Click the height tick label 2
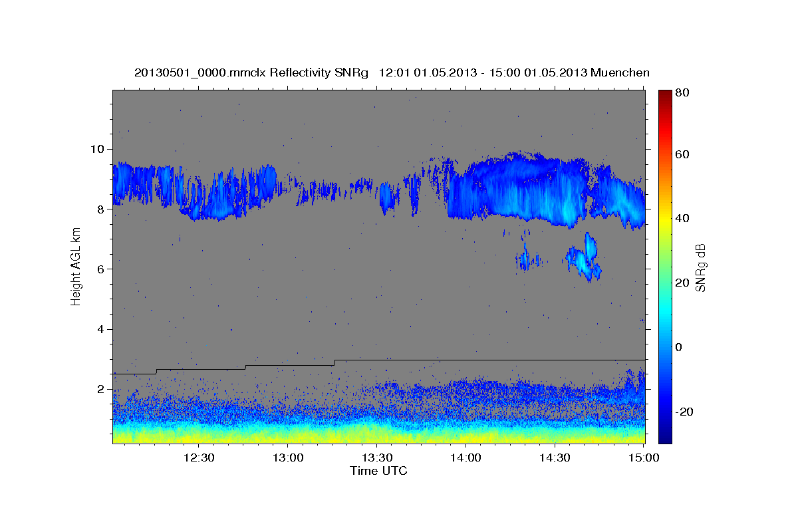 (102, 389)
